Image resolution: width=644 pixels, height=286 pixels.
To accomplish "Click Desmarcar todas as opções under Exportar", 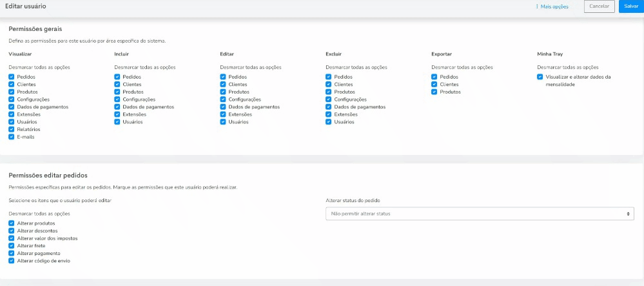I will [462, 67].
